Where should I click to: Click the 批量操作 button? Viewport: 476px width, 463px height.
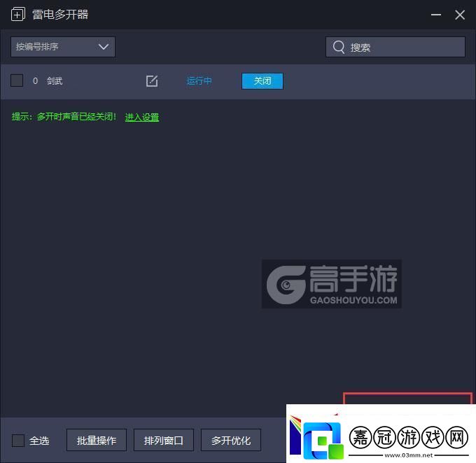(97, 440)
